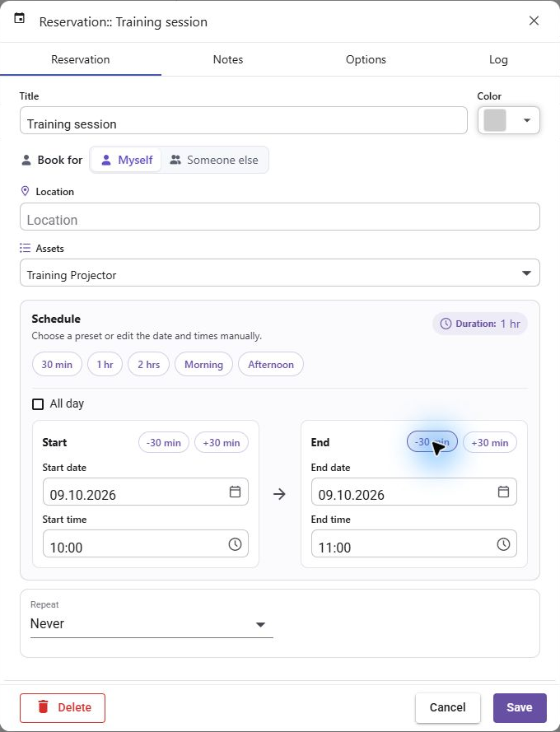
Task: Switch to the Reservation tab
Action: tap(81, 59)
